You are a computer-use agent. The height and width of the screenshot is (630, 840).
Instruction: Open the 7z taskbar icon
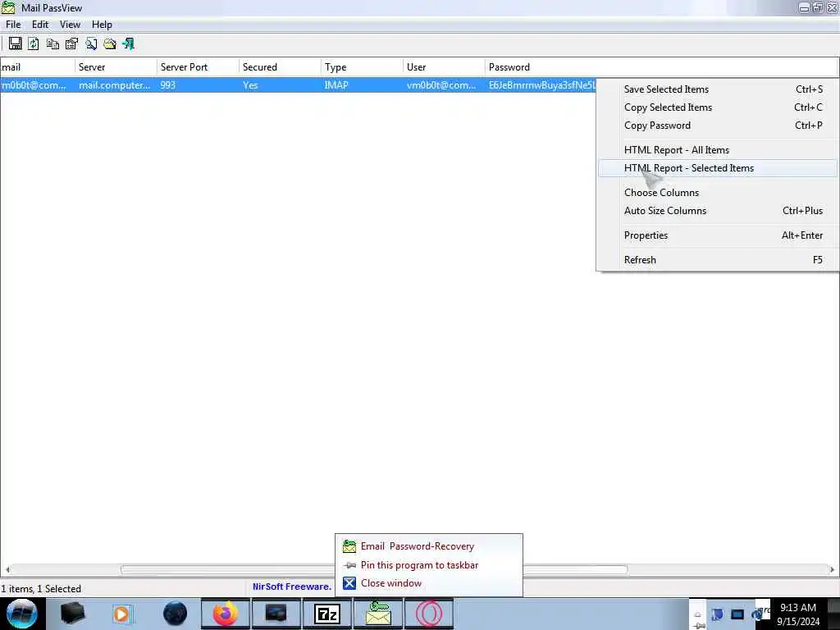(327, 614)
